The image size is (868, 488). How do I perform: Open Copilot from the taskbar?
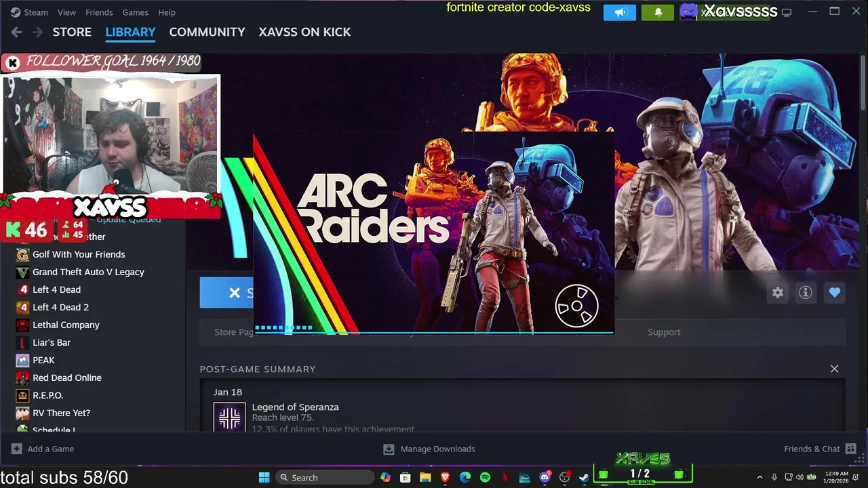coord(386,477)
